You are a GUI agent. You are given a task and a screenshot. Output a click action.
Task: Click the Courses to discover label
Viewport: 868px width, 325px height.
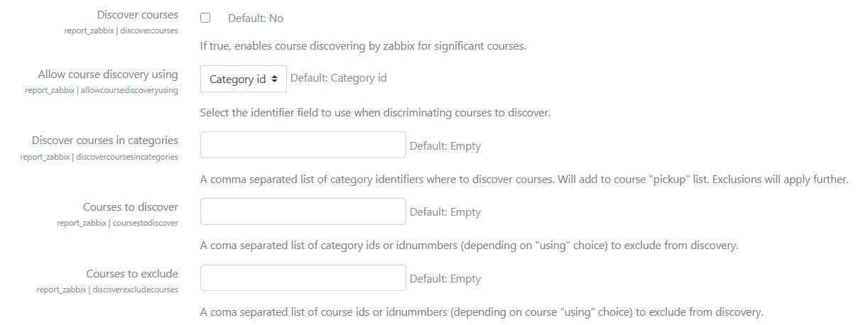pos(130,207)
